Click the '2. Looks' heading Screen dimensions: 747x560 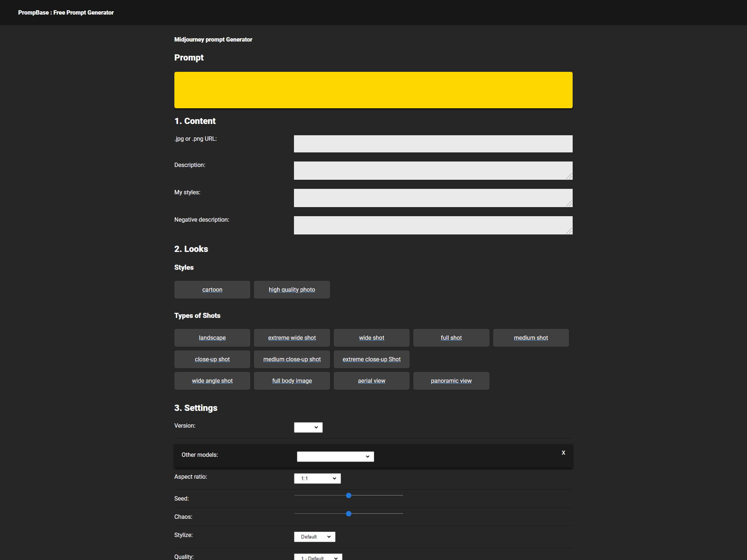191,249
